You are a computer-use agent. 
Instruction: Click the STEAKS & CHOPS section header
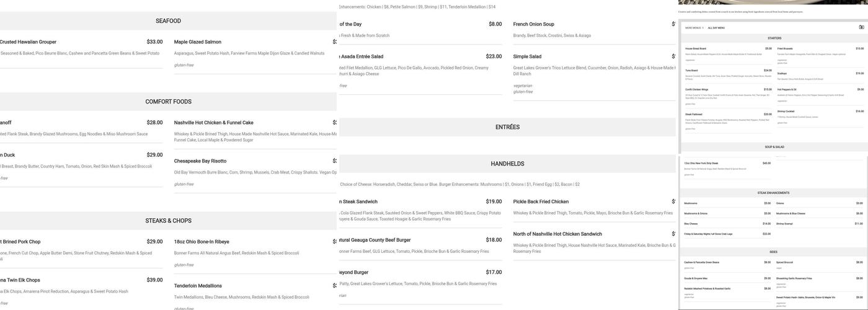168,221
